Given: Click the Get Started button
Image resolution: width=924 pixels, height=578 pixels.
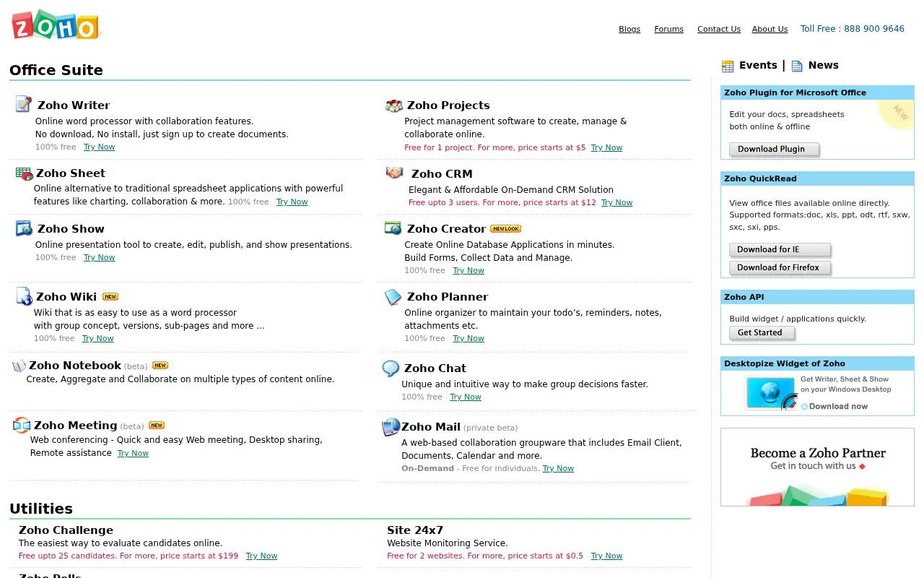Looking at the screenshot, I should [762, 333].
